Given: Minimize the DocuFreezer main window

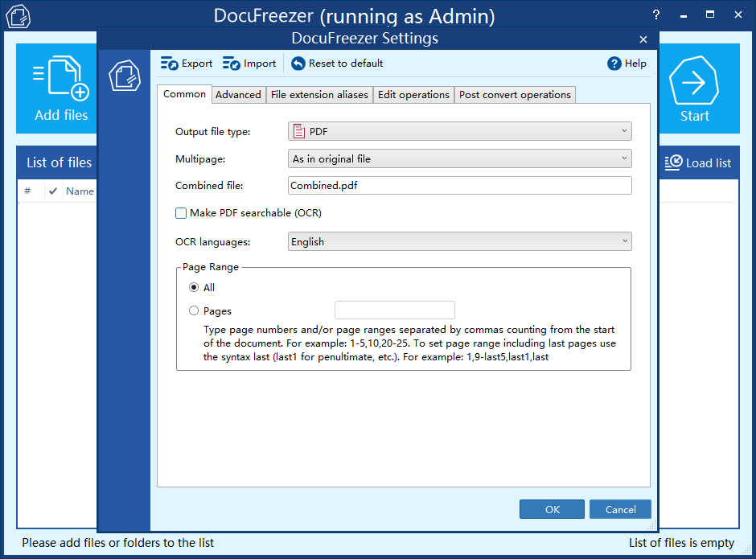Looking at the screenshot, I should pyautogui.click(x=683, y=15).
